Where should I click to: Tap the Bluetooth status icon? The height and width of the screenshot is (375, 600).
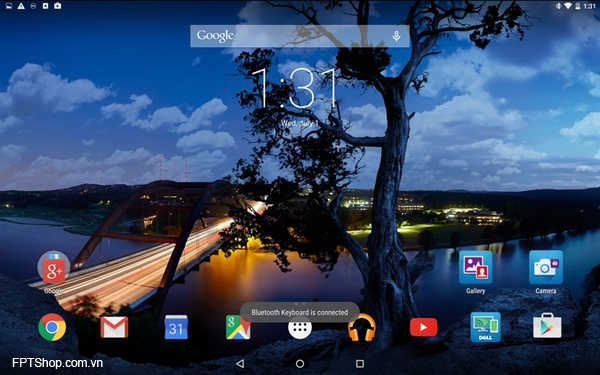(558, 6)
